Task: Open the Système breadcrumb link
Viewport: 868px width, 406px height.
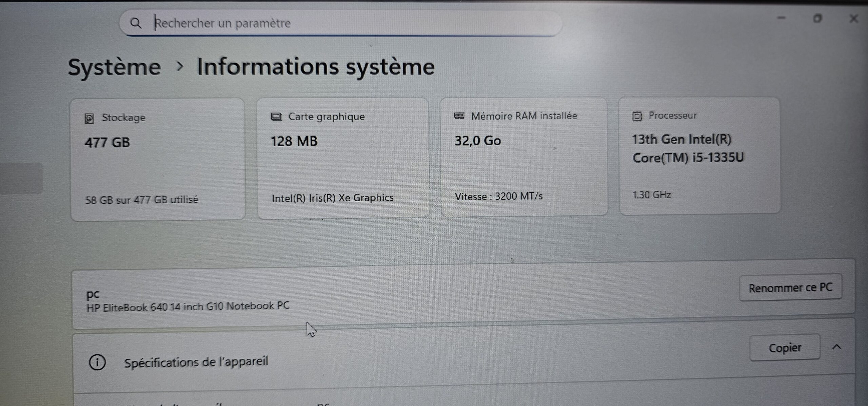Action: pos(114,67)
